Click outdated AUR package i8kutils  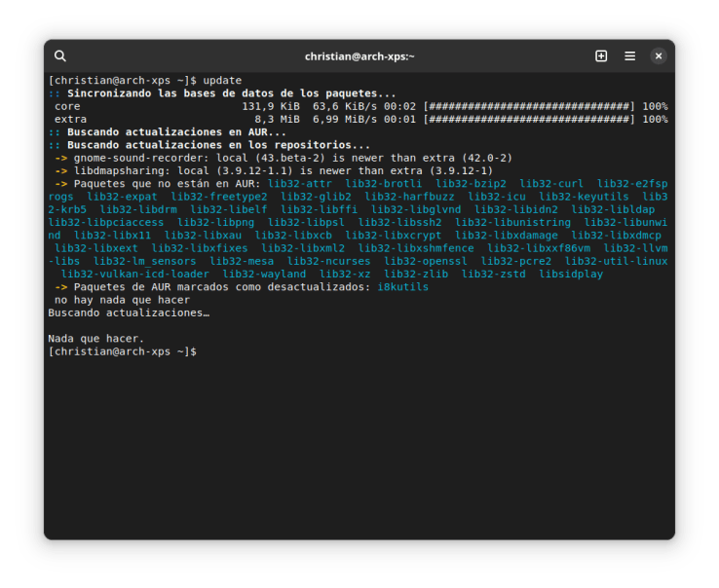pos(402,287)
